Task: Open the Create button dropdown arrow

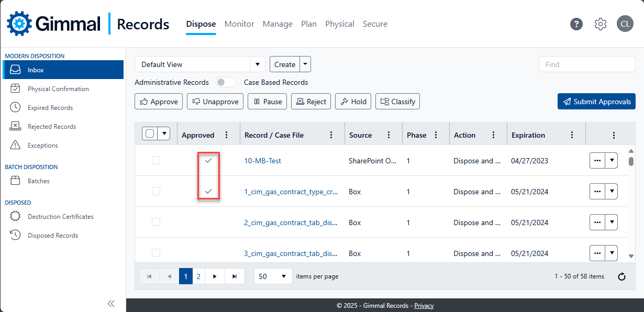Action: (x=306, y=64)
